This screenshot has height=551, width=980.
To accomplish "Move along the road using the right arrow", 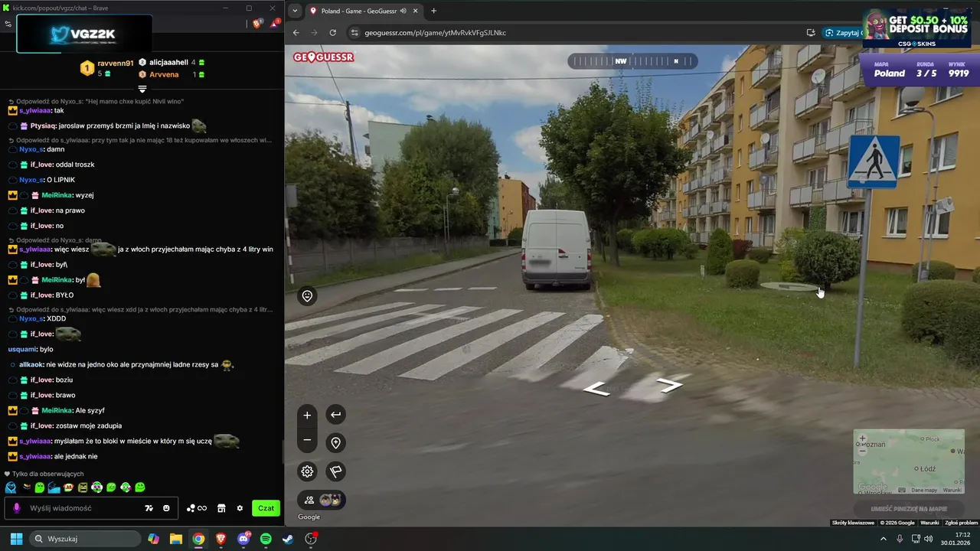I will tap(669, 385).
